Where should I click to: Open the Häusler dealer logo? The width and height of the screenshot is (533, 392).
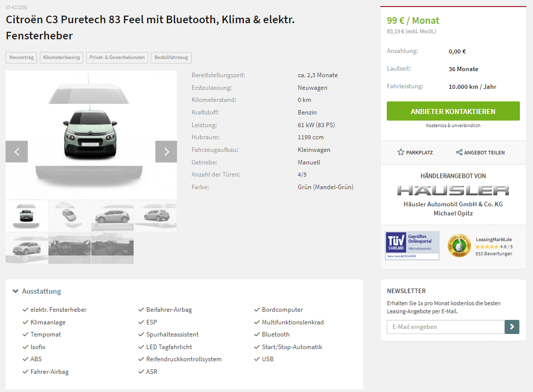point(453,190)
